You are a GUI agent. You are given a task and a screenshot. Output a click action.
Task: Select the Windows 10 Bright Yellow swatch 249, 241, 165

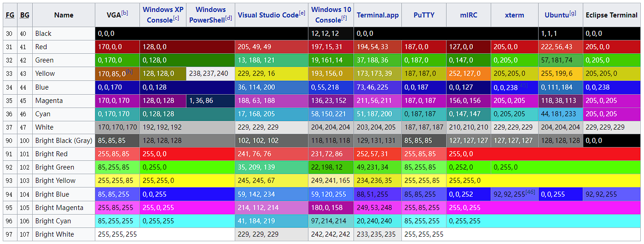(331, 181)
